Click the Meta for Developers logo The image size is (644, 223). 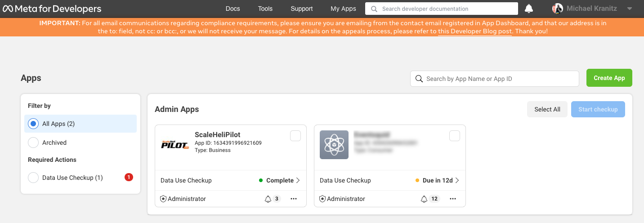click(52, 9)
